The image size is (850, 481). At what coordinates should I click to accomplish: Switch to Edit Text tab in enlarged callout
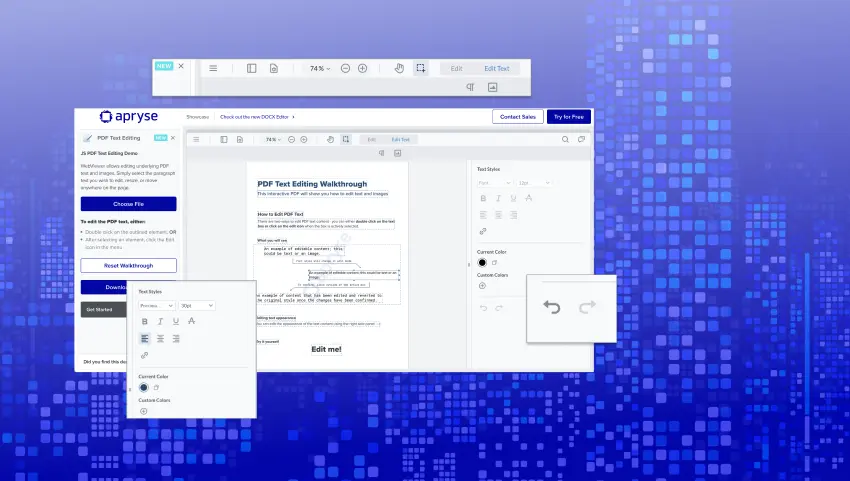[x=497, y=68]
